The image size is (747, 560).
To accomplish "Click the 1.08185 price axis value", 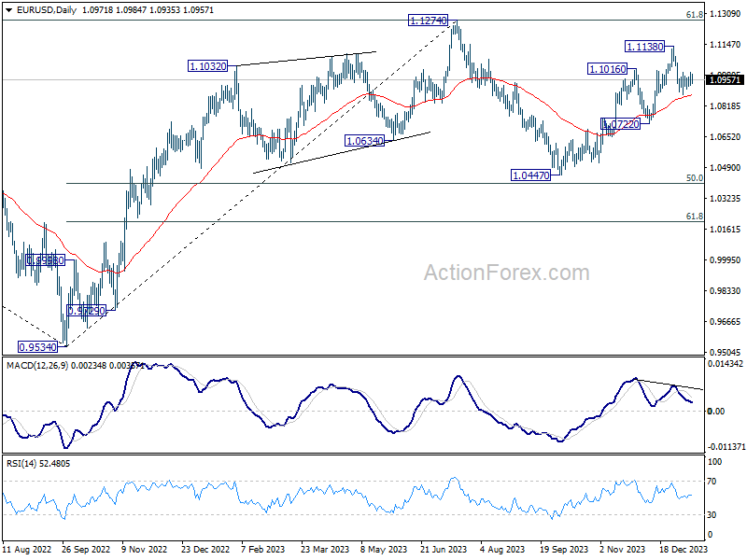I will coord(726,105).
